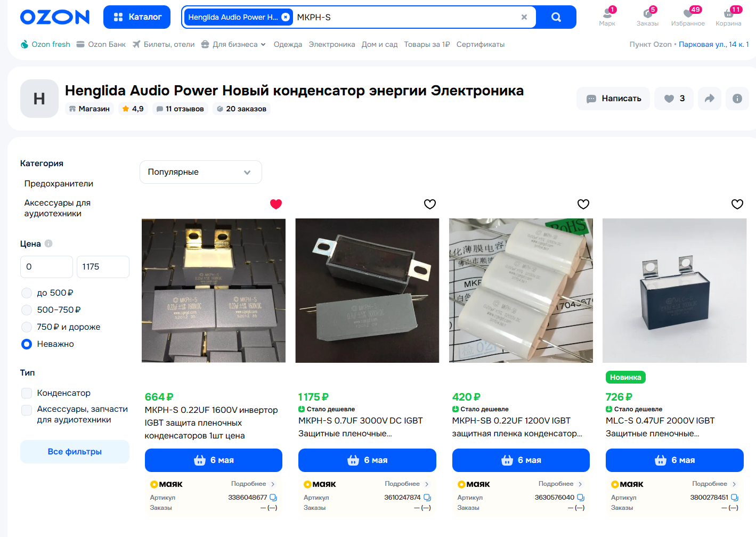Viewport: 756px width, 537px height.
Task: Open the Популярные sort dropdown
Action: (x=201, y=172)
